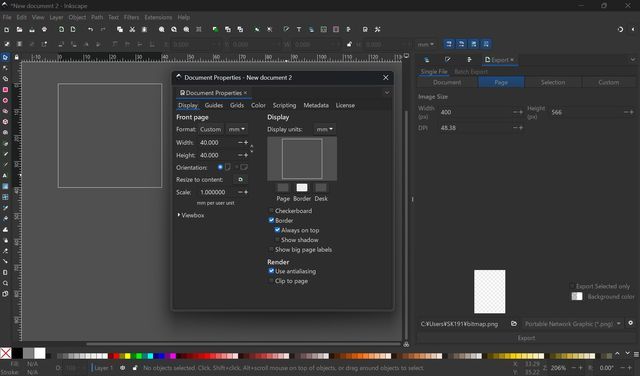
Task: Click the Save document icon
Action: pyautogui.click(x=32, y=29)
